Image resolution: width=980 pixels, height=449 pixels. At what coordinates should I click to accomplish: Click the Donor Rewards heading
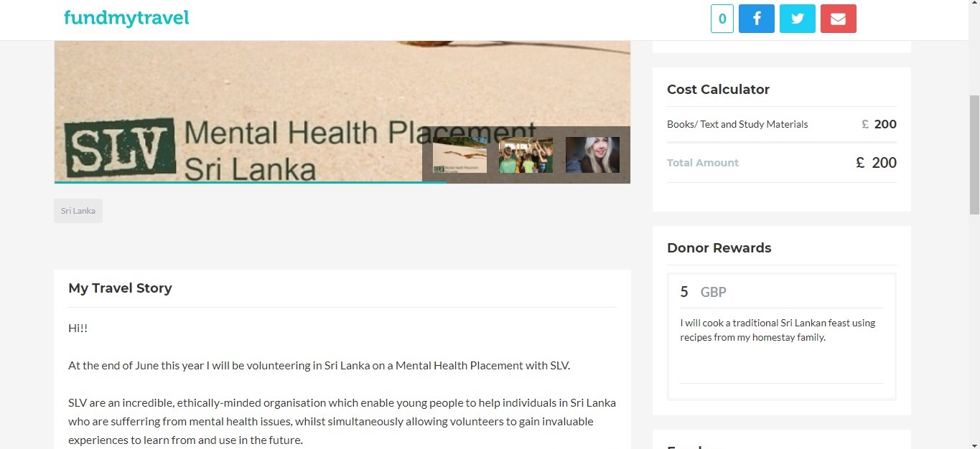(x=719, y=248)
